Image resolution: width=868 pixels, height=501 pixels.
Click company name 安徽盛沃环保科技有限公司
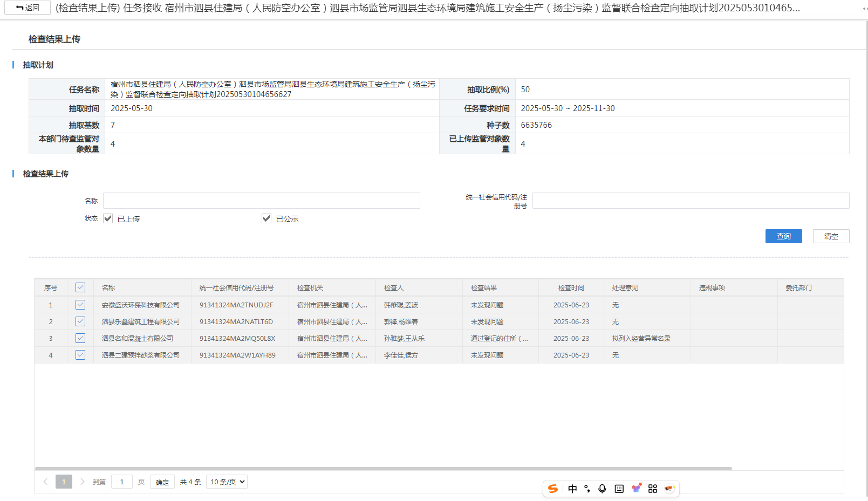tap(141, 305)
